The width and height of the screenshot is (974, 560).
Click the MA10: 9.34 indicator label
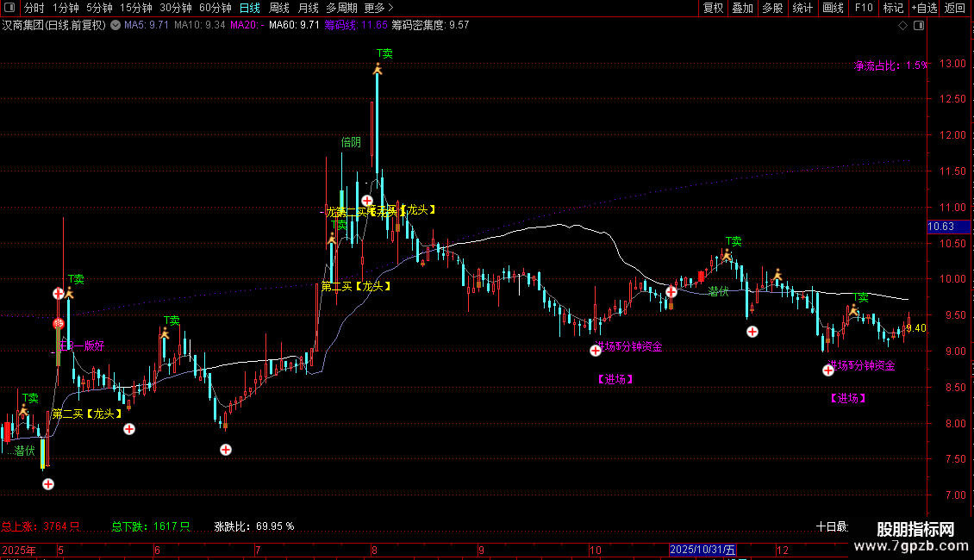pyautogui.click(x=199, y=26)
